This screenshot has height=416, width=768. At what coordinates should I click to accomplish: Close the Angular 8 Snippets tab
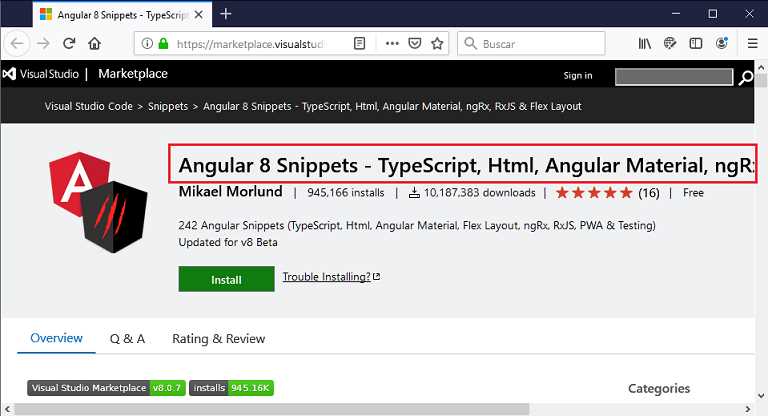click(x=198, y=15)
